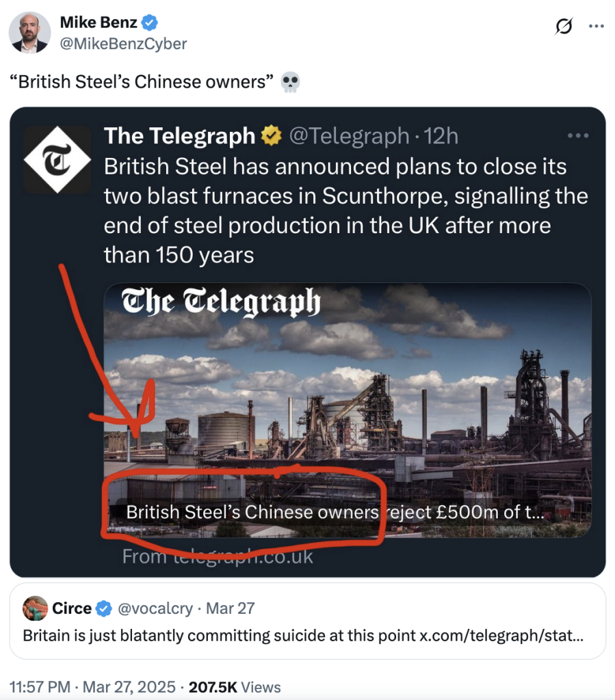Open Circe's profile avatar
615x700 pixels.
coord(36,608)
